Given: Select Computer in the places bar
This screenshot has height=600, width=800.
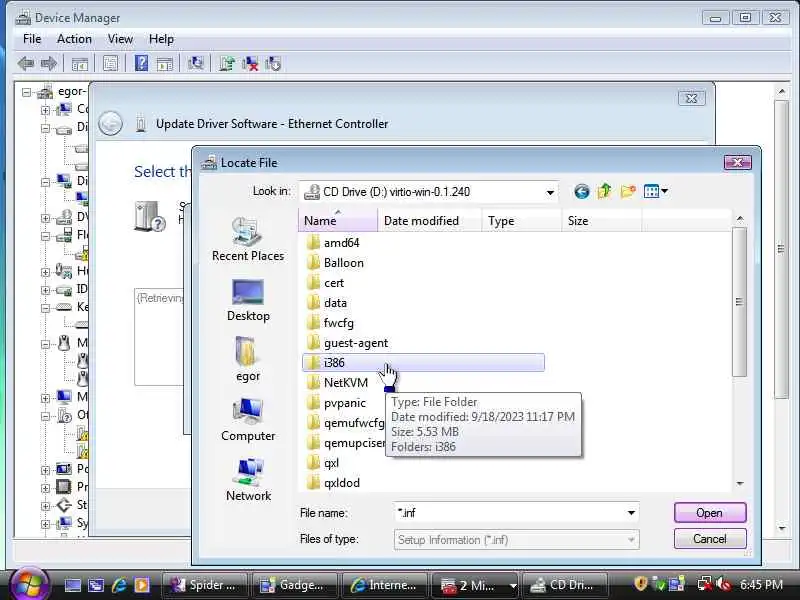Looking at the screenshot, I should coord(248,420).
